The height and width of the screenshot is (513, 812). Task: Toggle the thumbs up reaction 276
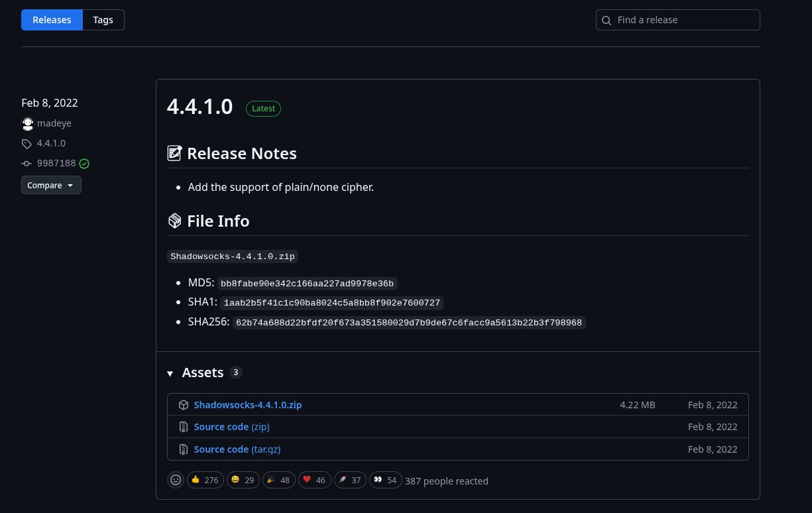205,480
